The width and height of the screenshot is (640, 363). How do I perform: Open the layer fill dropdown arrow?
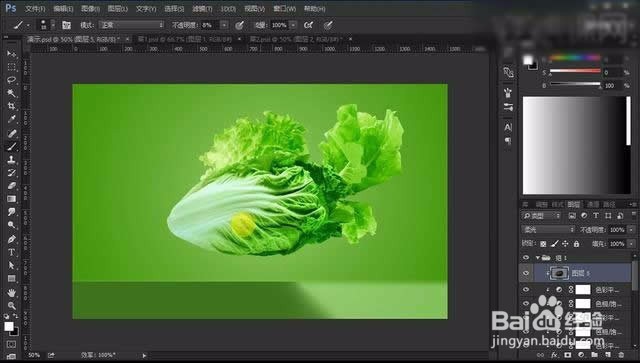click(x=631, y=244)
